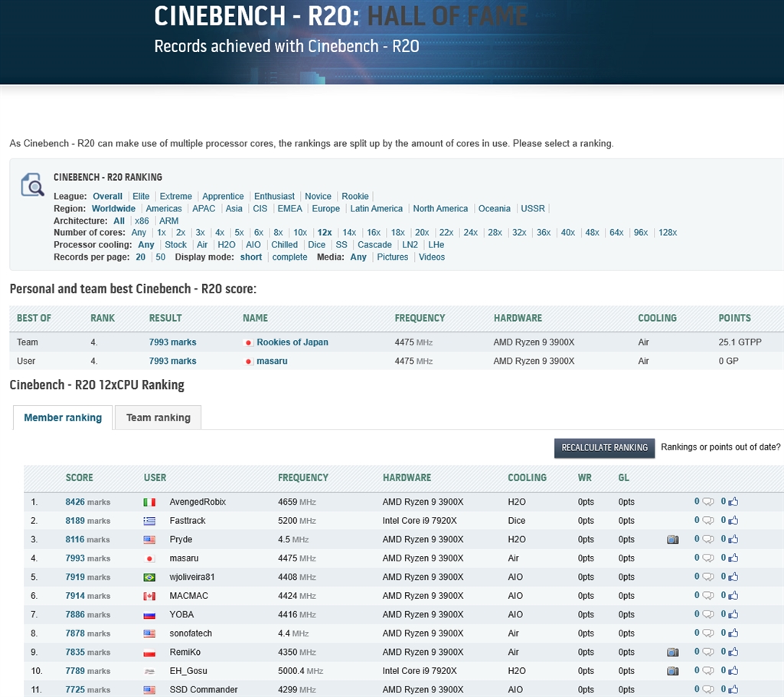Switch to the Team ranking tab

[158, 417]
